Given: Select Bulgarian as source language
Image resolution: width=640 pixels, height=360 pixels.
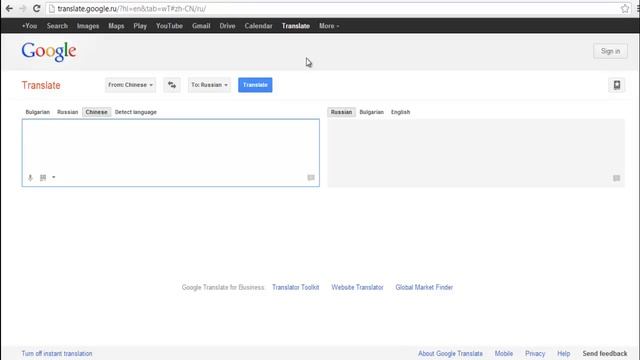Looking at the screenshot, I should [38, 112].
